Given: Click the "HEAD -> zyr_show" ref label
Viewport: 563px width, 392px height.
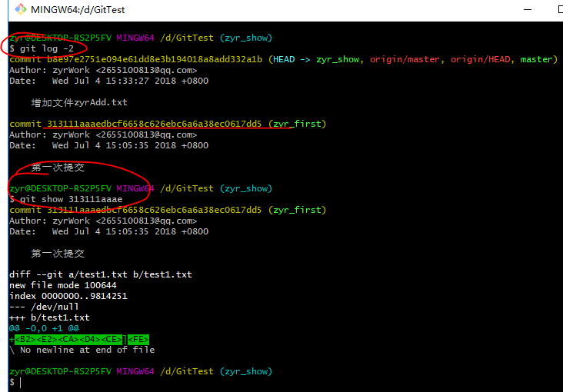Looking at the screenshot, I should (x=316, y=59).
